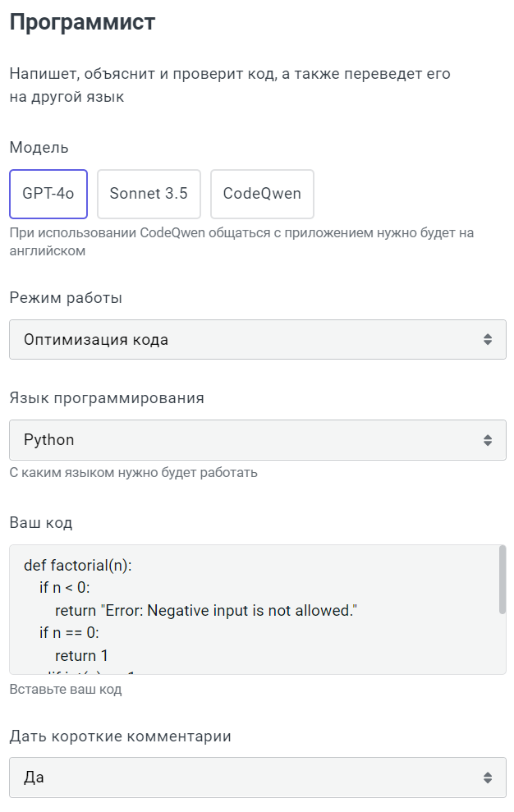Click the 'Язык программирования' label
Screen dimensions: 514x812
coord(107,398)
